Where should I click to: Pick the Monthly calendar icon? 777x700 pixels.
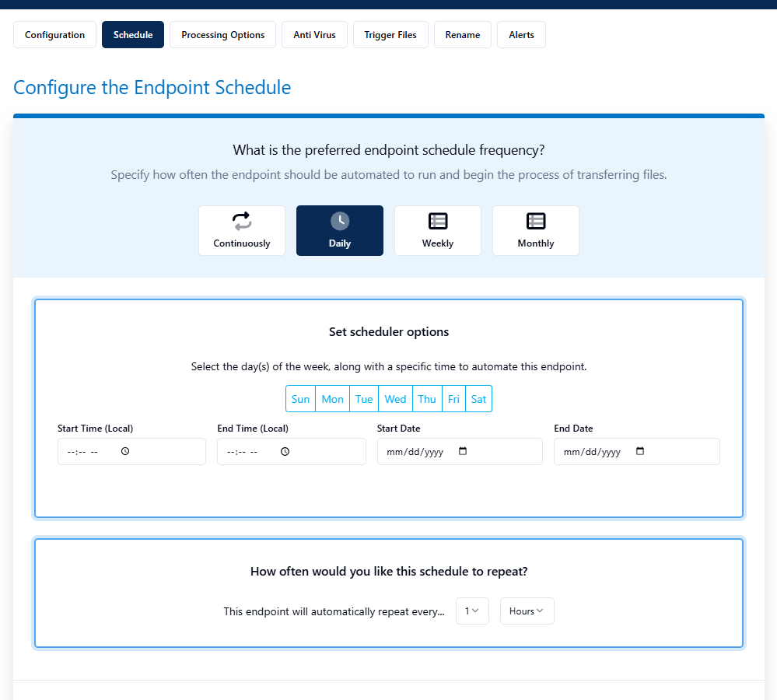pyautogui.click(x=536, y=221)
